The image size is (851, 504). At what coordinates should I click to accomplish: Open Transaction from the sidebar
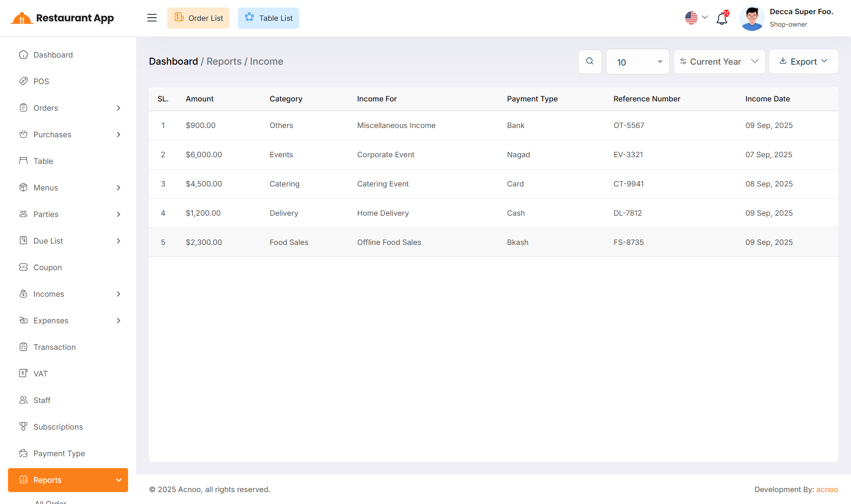[x=54, y=347]
